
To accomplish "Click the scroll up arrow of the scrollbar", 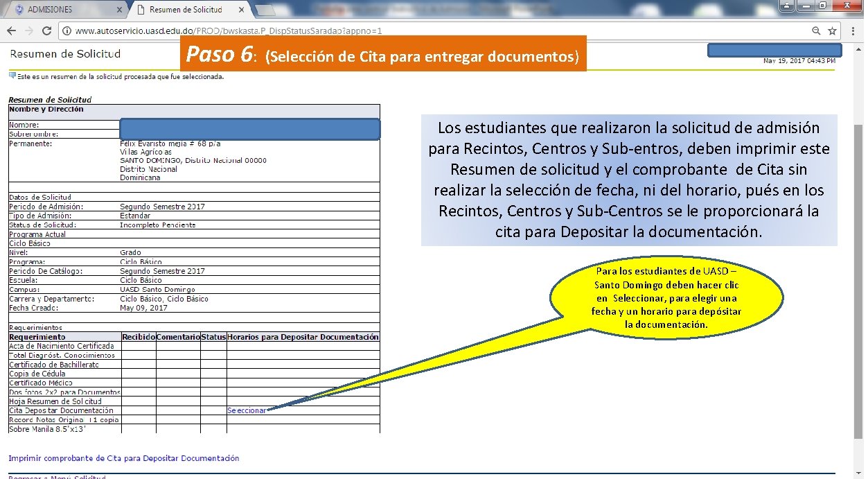I will click(859, 49).
